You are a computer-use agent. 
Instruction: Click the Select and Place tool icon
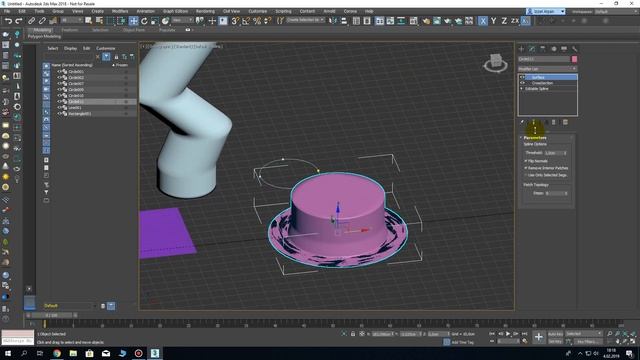pyautogui.click(x=165, y=20)
